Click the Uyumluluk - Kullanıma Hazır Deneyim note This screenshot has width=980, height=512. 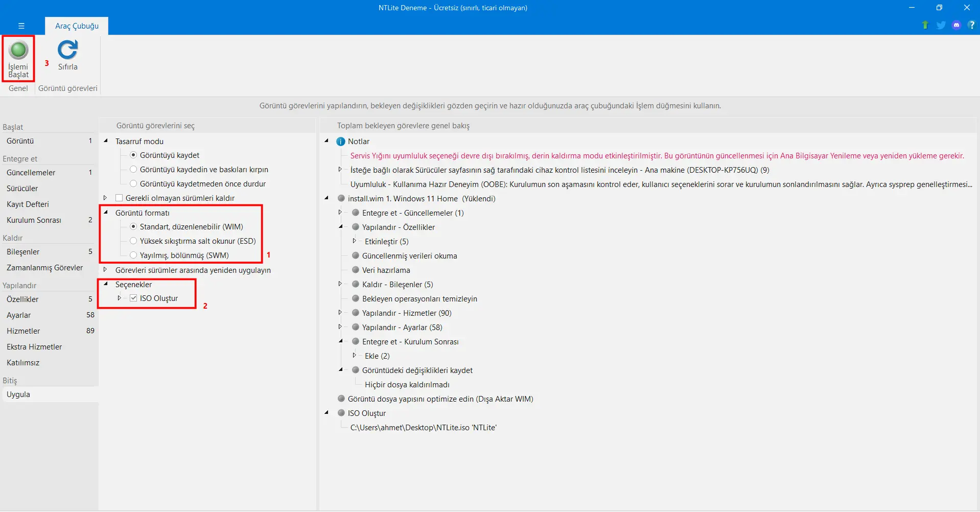click(661, 184)
